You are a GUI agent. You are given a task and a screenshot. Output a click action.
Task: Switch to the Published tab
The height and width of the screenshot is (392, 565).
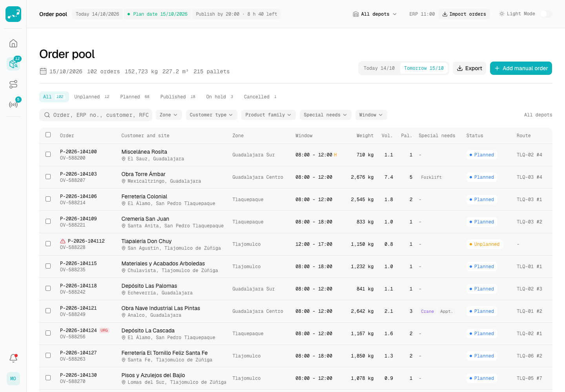coord(178,97)
